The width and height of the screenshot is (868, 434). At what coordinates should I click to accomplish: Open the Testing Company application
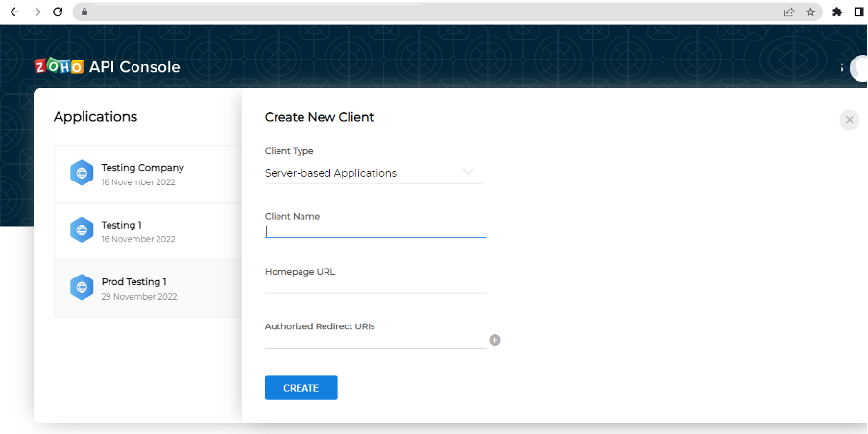point(148,174)
